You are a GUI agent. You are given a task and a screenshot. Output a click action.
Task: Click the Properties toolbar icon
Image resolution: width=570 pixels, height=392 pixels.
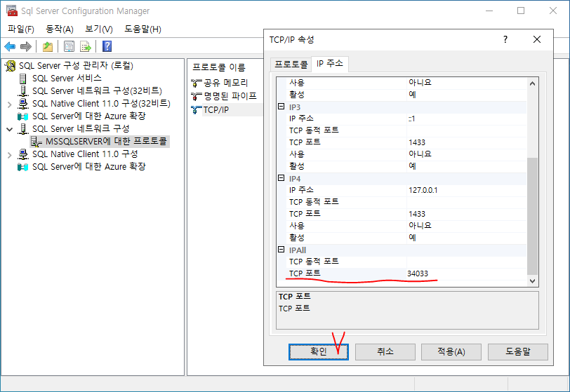(x=69, y=46)
